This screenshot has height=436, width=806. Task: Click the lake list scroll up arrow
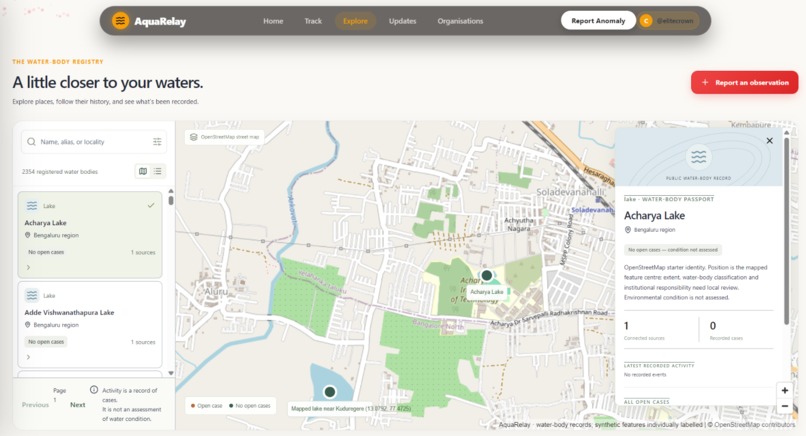pos(171,191)
